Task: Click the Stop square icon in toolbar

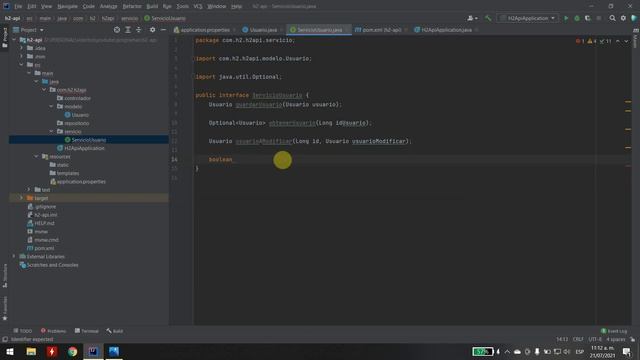Action: pyautogui.click(x=599, y=18)
